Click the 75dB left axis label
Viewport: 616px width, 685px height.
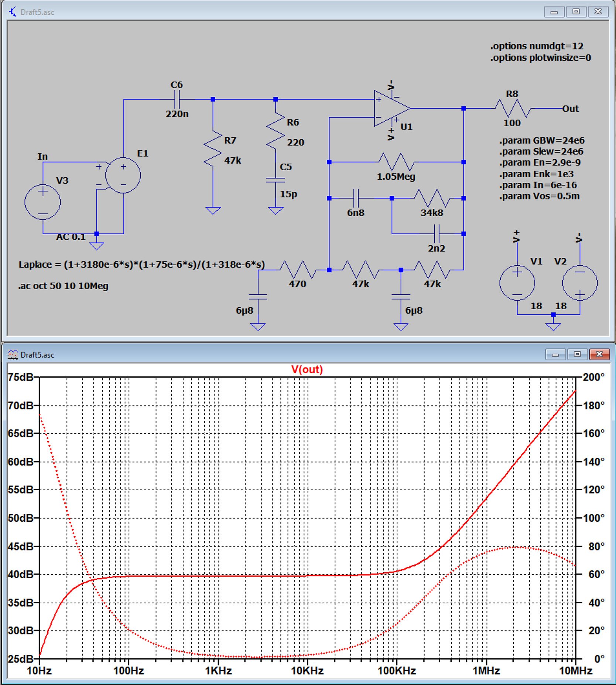[x=20, y=377]
